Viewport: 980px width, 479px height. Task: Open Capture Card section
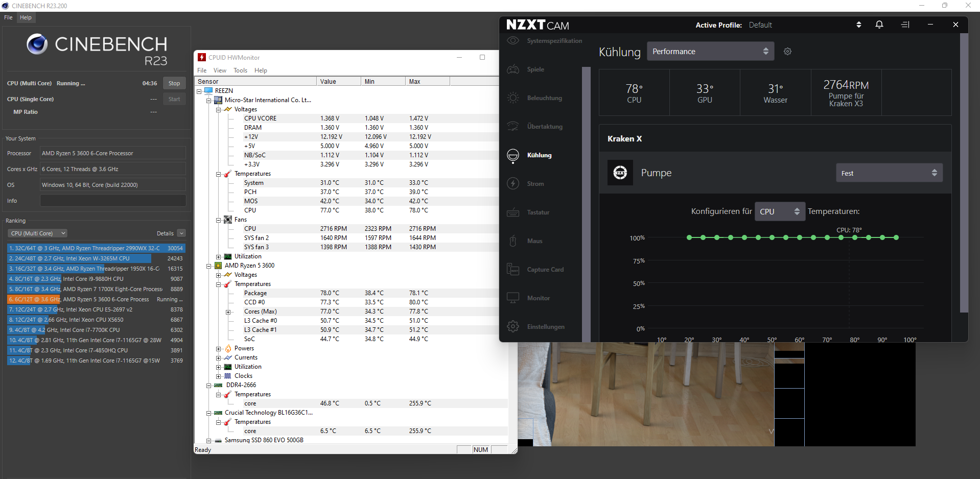point(545,270)
